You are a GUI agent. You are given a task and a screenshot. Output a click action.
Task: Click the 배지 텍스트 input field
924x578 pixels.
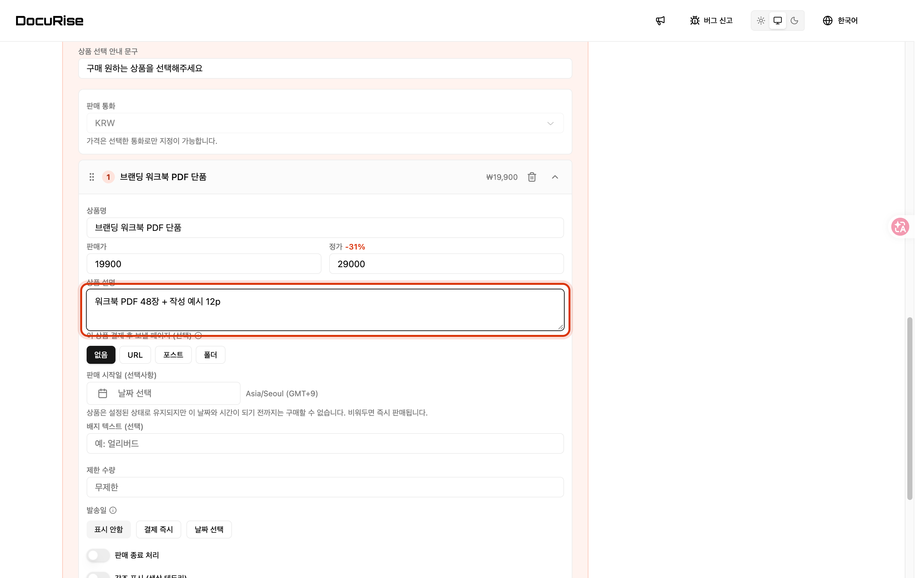(x=325, y=443)
